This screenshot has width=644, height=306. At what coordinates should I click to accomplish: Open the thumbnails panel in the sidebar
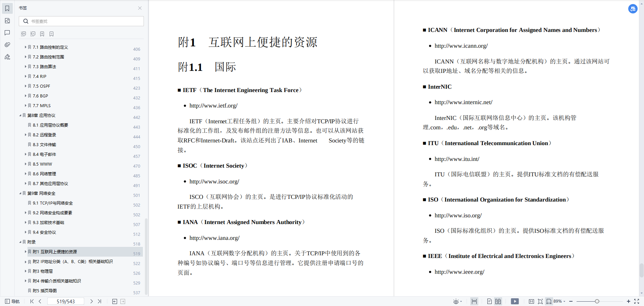7,21
